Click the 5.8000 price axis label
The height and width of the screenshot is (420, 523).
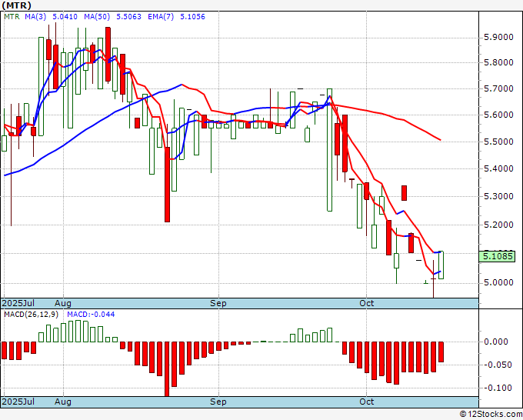coord(498,62)
